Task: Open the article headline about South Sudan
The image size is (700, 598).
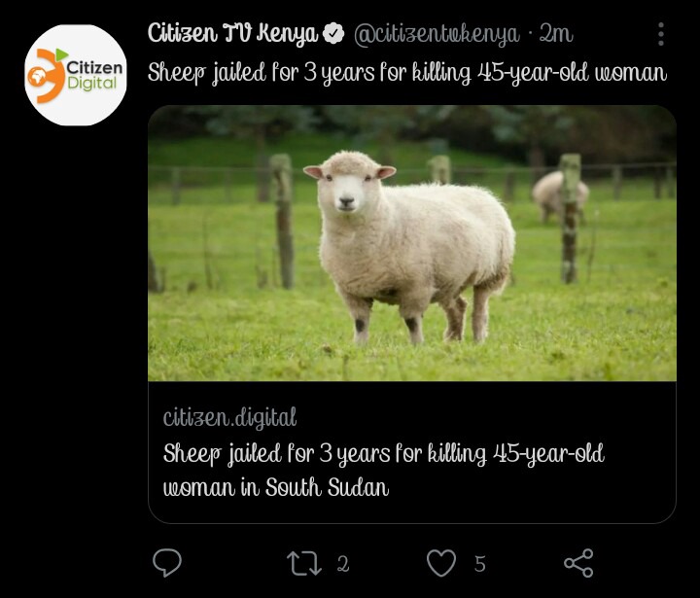Action: [383, 471]
